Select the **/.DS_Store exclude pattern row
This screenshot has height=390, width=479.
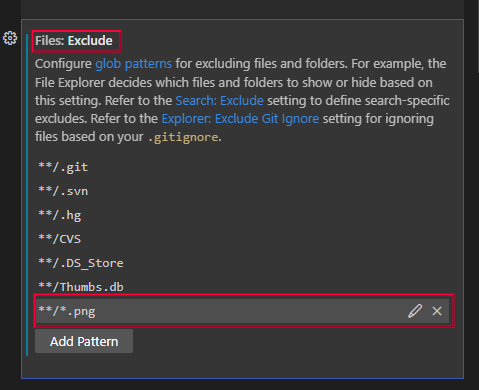(x=242, y=263)
